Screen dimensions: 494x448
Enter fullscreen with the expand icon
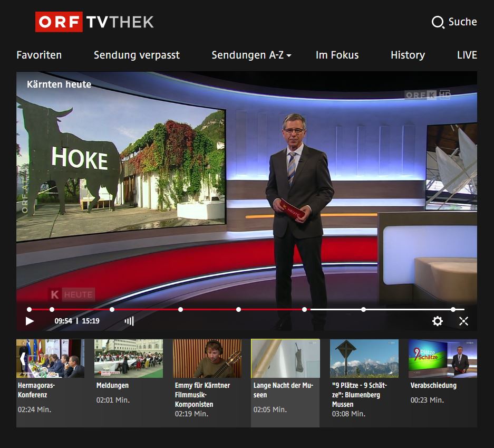[x=463, y=321]
